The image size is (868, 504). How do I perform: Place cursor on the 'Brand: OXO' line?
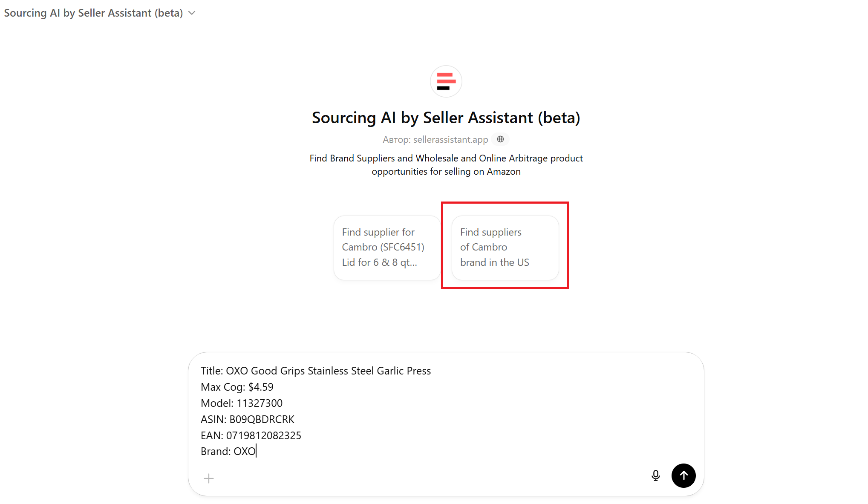pos(228,452)
